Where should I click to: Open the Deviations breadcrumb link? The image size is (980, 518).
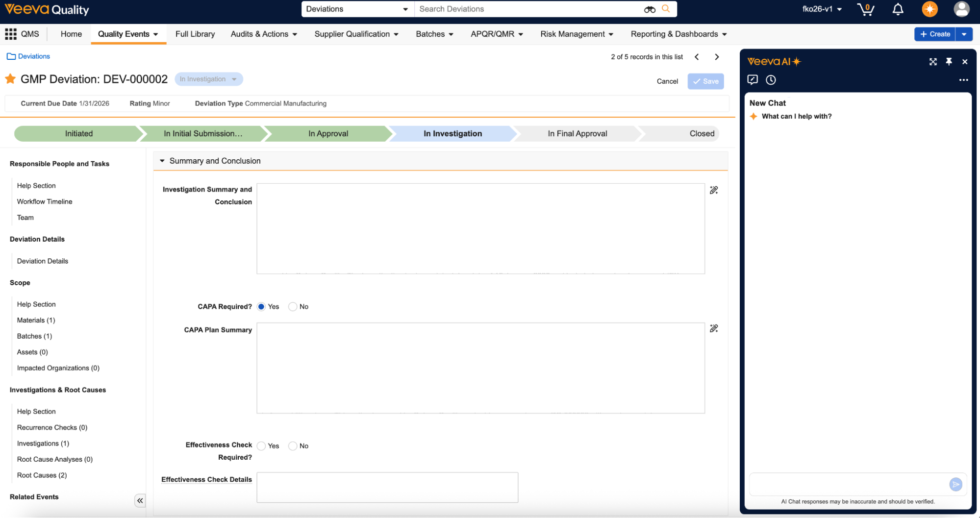(x=34, y=56)
